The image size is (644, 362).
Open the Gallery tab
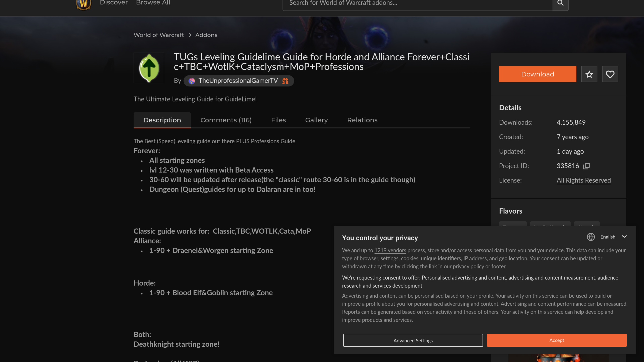click(x=316, y=120)
